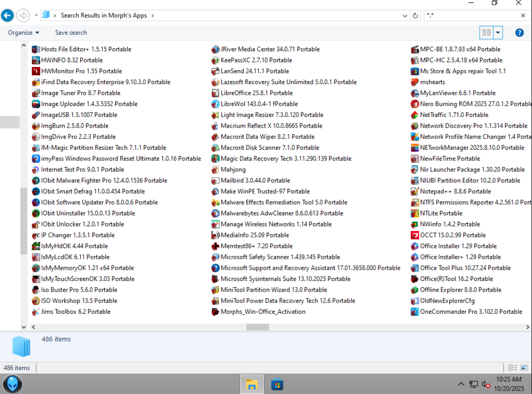Image resolution: width=532 pixels, height=394 pixels.
Task: Click the KeePassXC 2.7.10 Portable icon
Action: 215,60
